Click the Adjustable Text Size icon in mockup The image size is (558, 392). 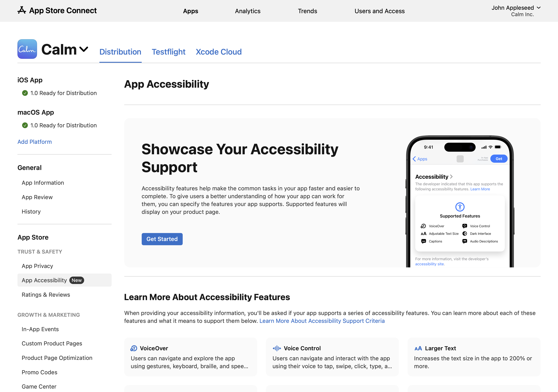pos(424,234)
